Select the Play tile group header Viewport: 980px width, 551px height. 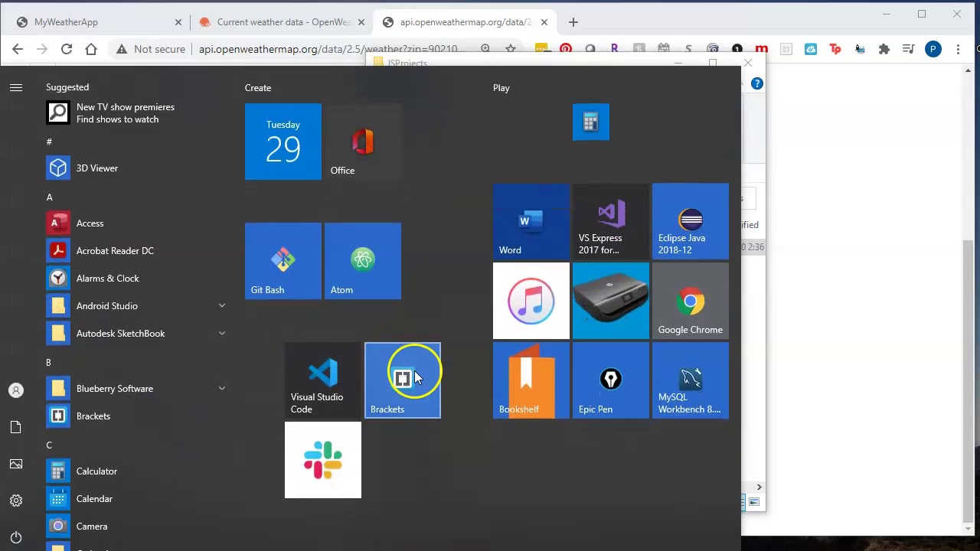[501, 88]
